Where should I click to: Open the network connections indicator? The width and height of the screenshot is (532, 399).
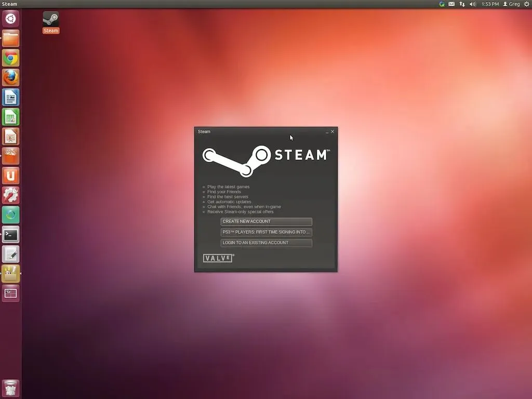click(462, 4)
